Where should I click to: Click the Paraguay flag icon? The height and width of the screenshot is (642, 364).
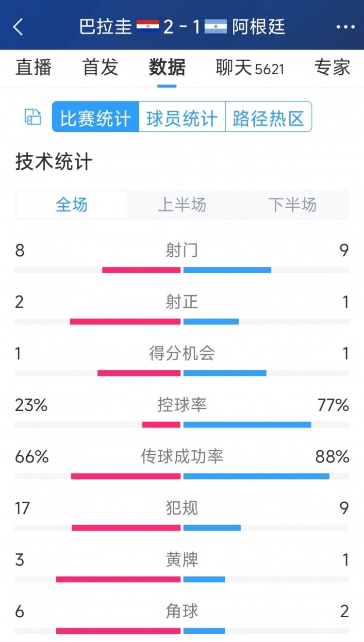click(x=148, y=28)
